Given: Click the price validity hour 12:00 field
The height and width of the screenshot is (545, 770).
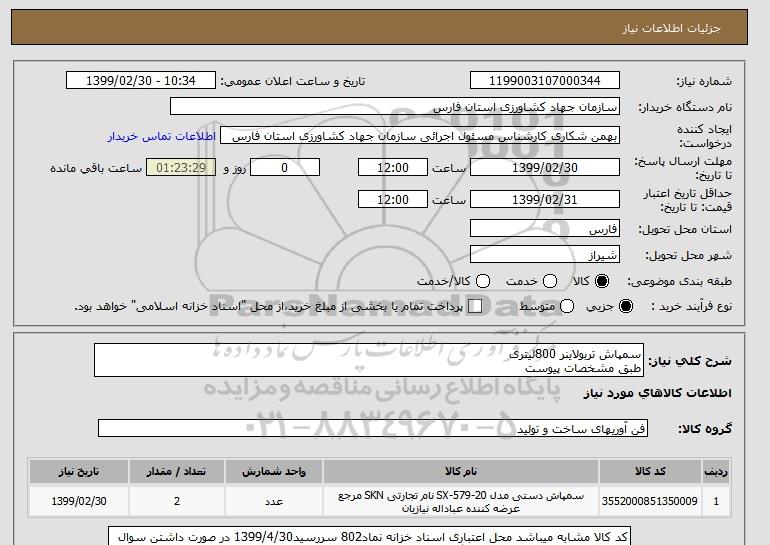Looking at the screenshot, I should click(x=393, y=199).
